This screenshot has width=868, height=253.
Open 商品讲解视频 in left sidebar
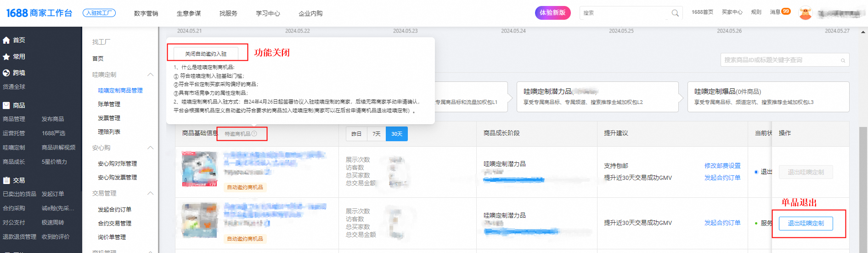(x=58, y=148)
